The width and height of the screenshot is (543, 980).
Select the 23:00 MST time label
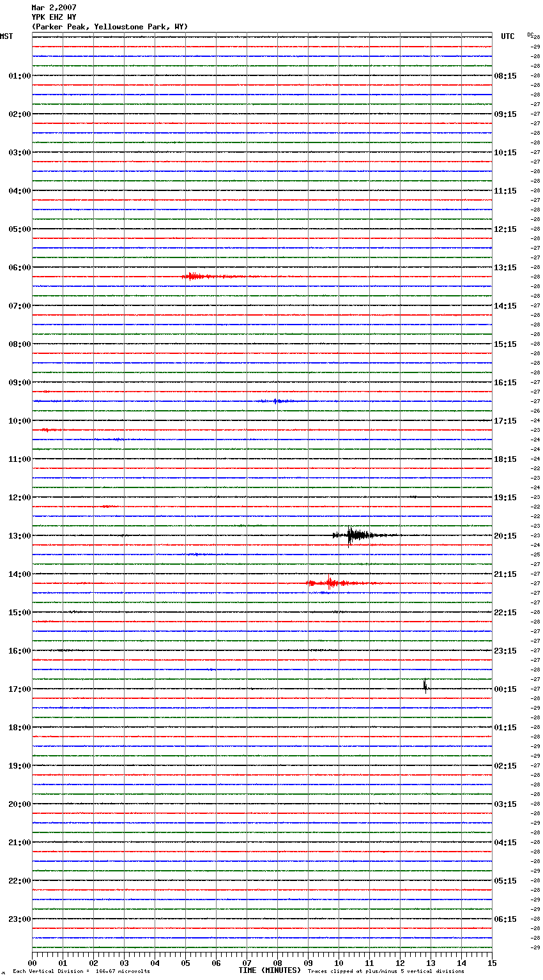tap(20, 919)
